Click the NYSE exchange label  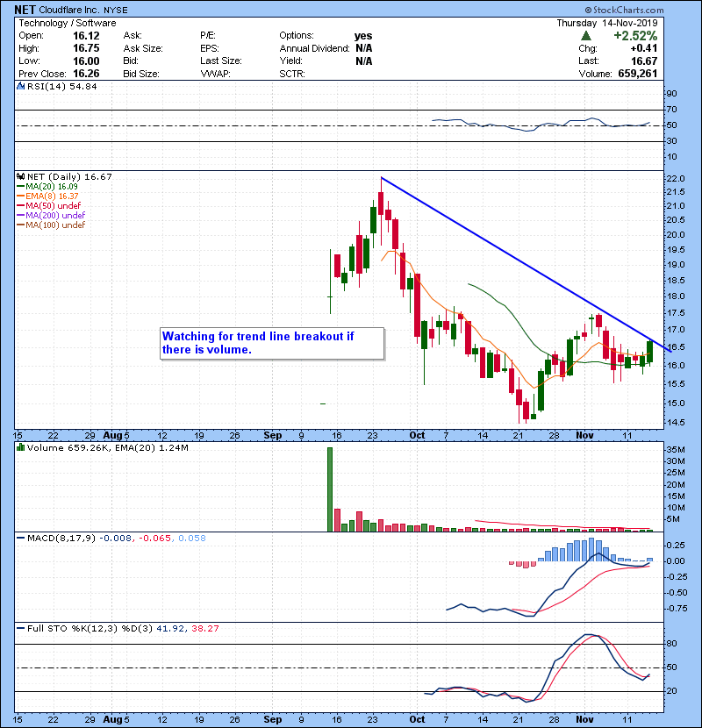115,11
